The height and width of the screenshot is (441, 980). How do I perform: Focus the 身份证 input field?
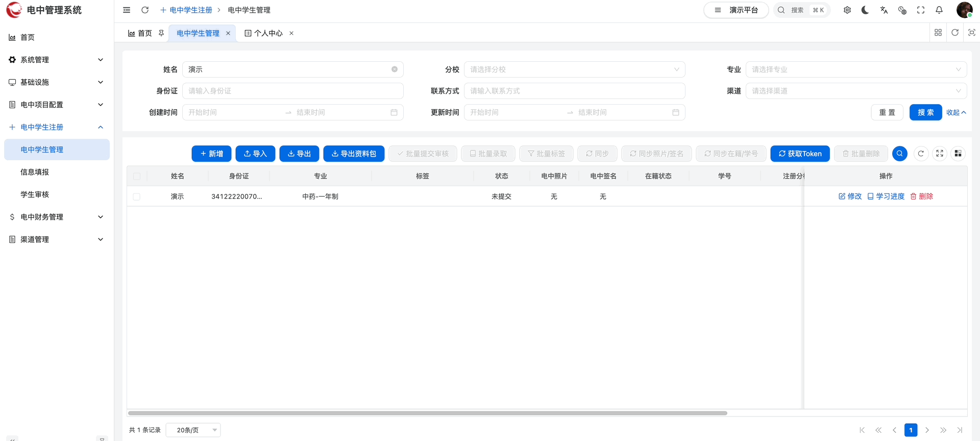point(293,91)
